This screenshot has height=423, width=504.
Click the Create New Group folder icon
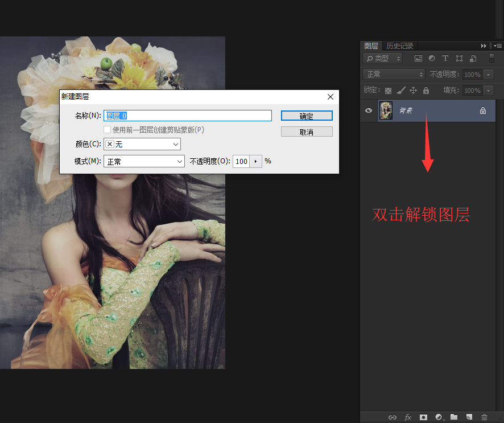tap(454, 417)
